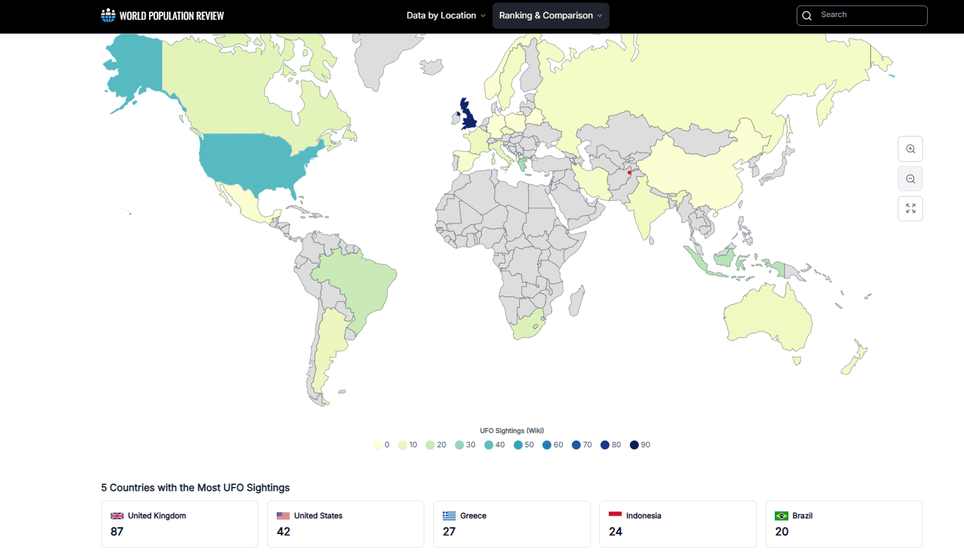This screenshot has width=964, height=560.
Task: Click the legend swatch for 90
Action: pyautogui.click(x=634, y=445)
